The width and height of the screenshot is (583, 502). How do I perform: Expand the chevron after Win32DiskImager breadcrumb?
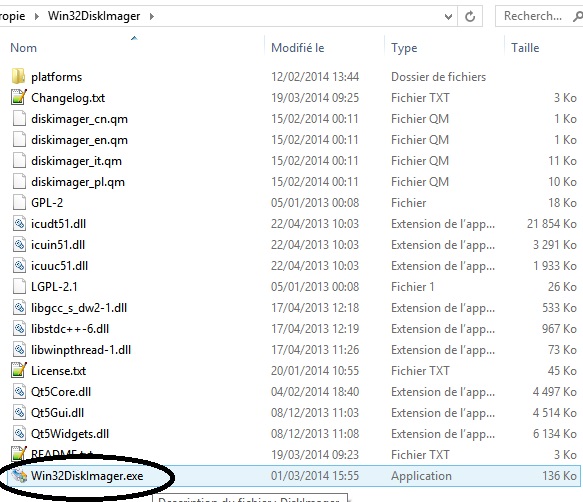(152, 16)
